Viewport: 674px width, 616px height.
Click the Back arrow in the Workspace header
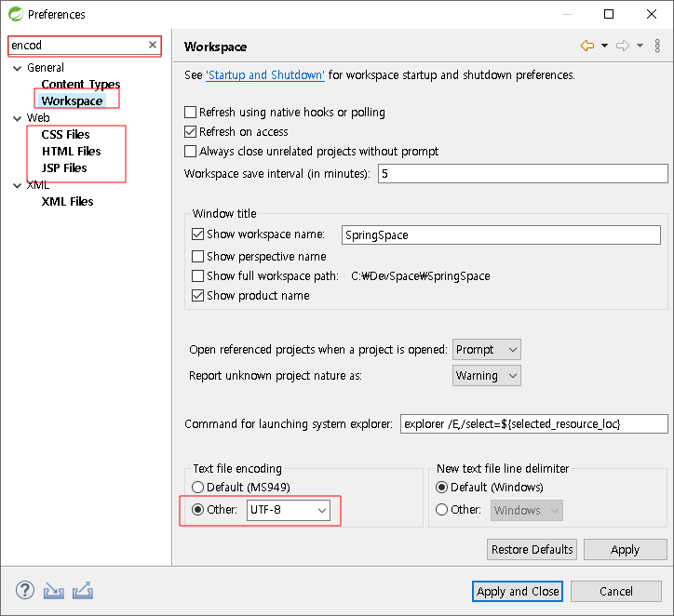(587, 45)
